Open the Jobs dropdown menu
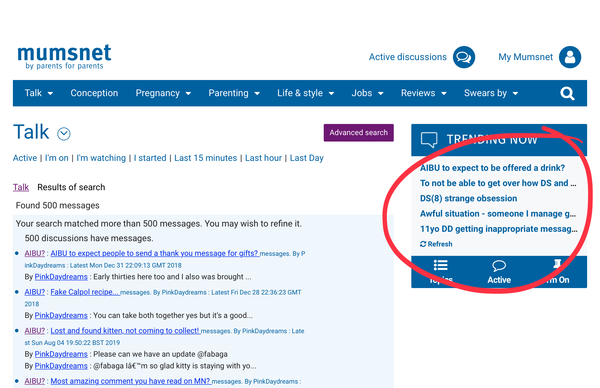 click(x=367, y=93)
